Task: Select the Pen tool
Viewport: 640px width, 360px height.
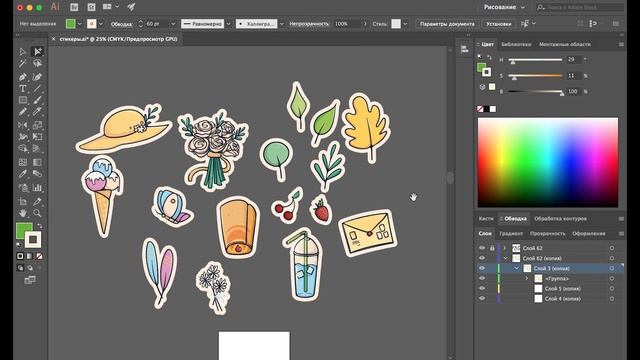Action: coord(22,77)
